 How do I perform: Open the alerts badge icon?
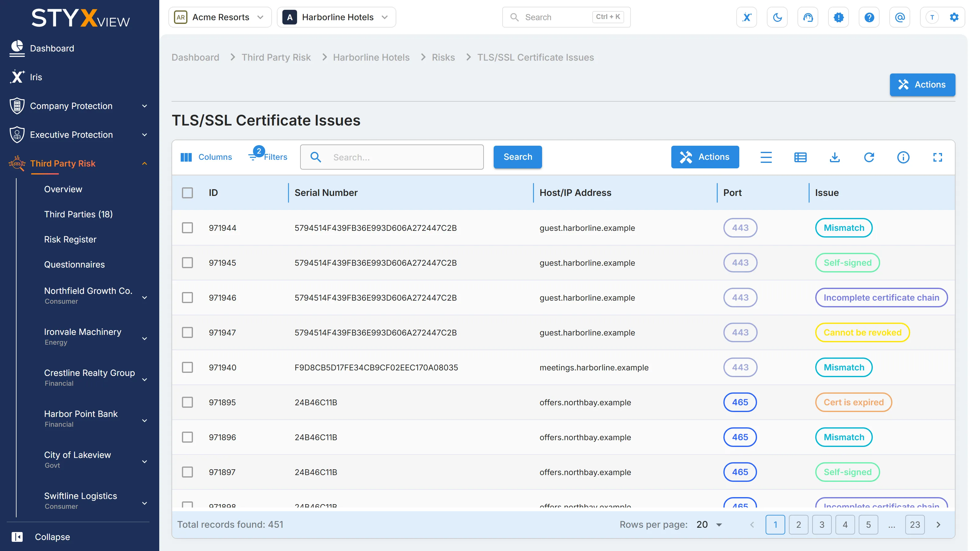pyautogui.click(x=839, y=17)
